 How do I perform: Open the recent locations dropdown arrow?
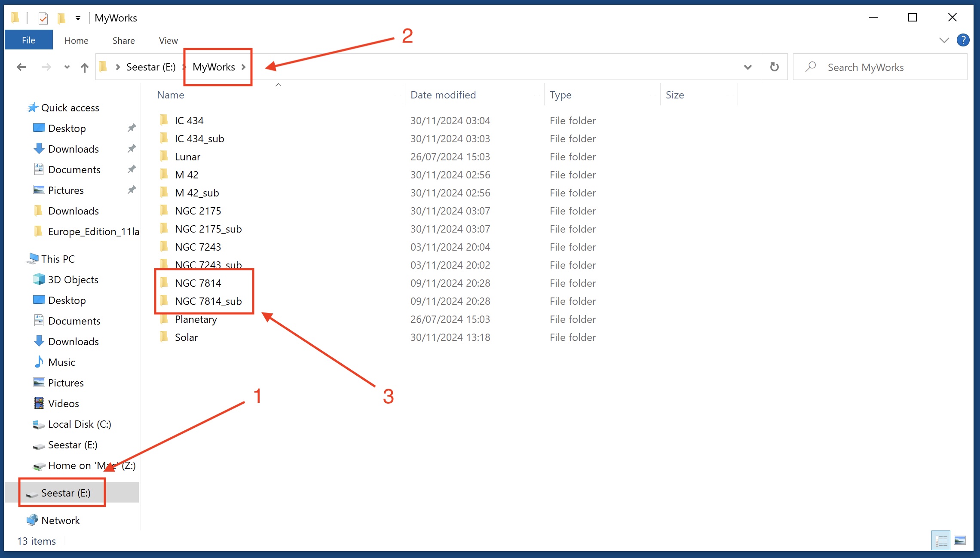click(67, 67)
